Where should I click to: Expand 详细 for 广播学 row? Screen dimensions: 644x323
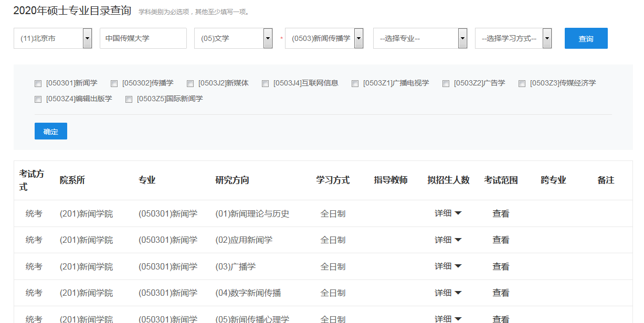tap(448, 266)
